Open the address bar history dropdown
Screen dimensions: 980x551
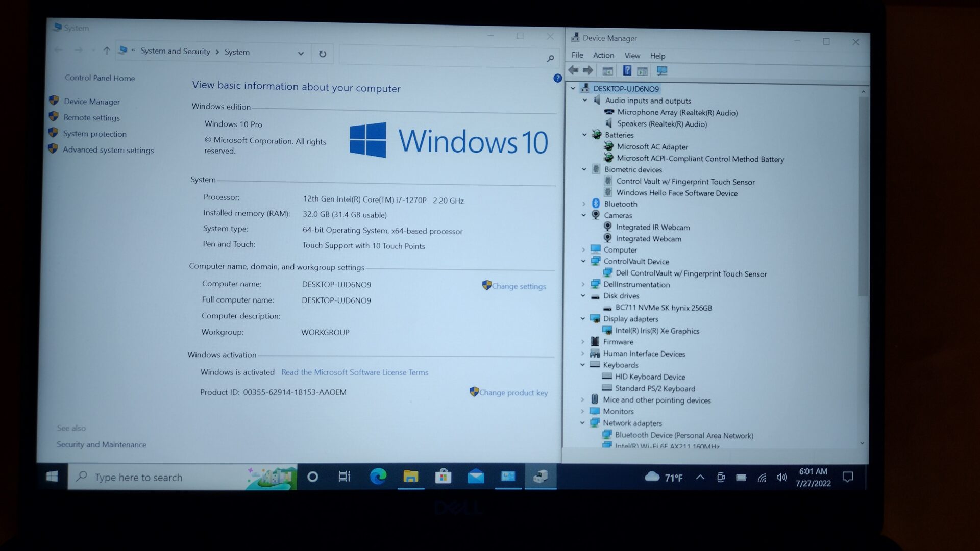coord(301,53)
